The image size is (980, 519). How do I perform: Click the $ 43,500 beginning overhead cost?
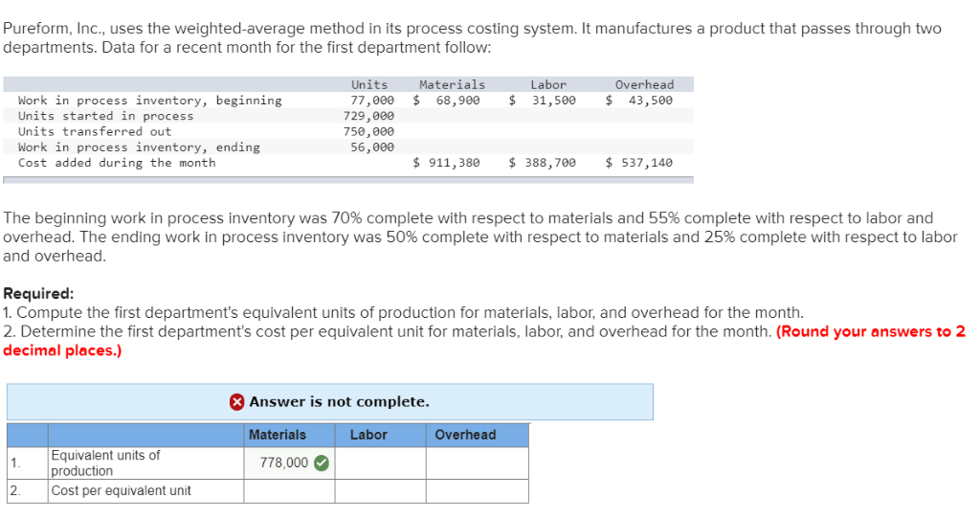[x=639, y=100]
